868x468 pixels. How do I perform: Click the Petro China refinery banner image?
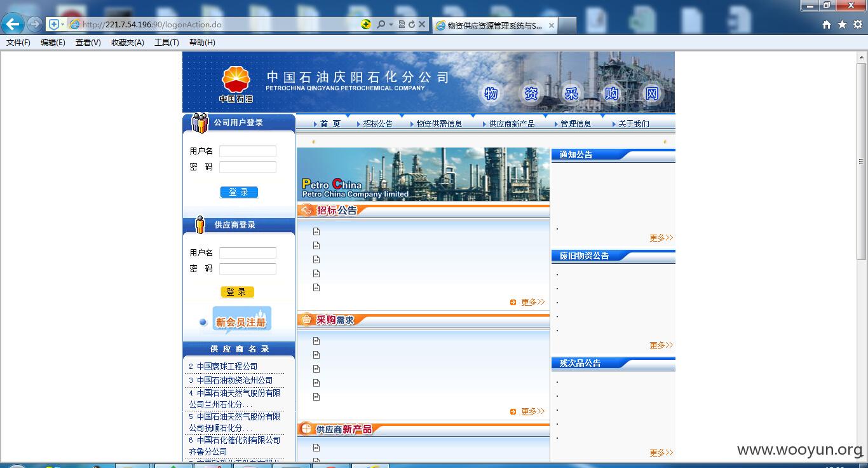click(x=423, y=174)
